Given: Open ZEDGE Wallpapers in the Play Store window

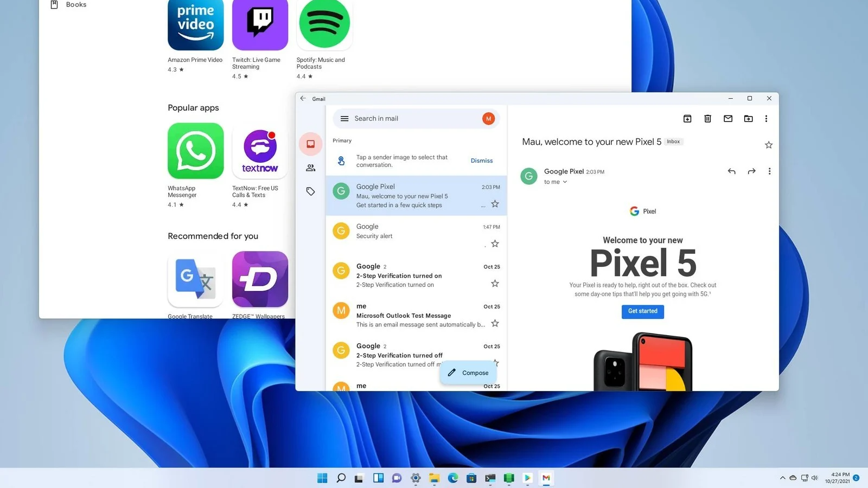Looking at the screenshot, I should (260, 279).
